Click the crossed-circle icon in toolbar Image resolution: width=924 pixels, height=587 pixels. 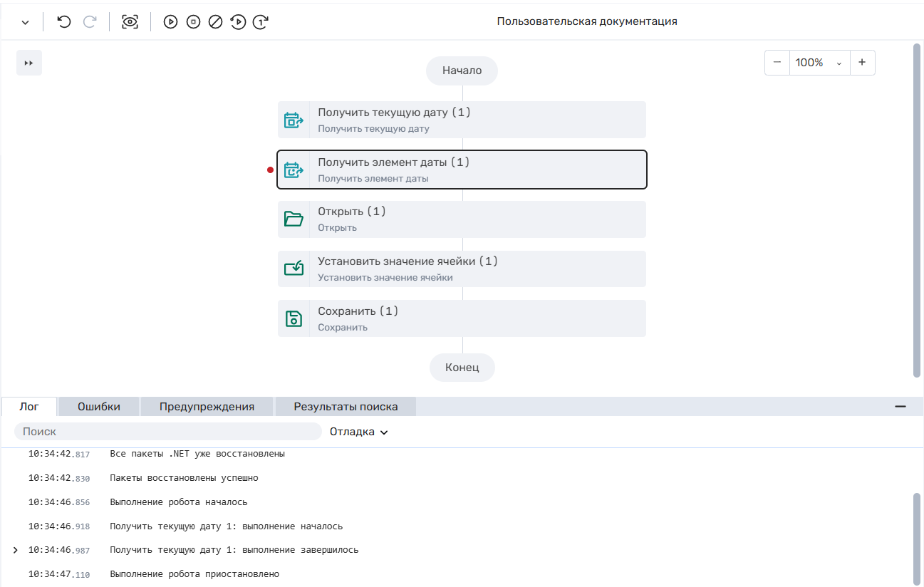pyautogui.click(x=215, y=22)
